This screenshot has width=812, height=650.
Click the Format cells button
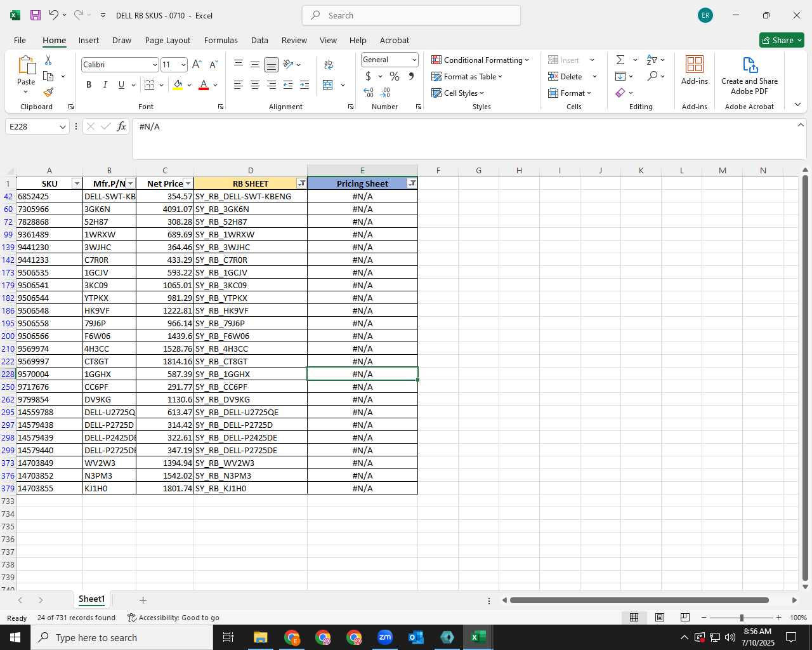(x=570, y=93)
